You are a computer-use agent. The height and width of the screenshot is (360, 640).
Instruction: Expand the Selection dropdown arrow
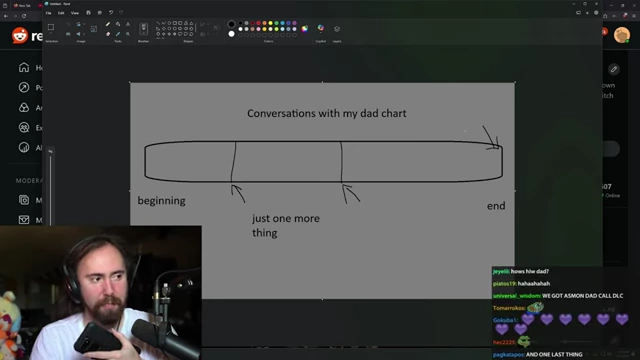click(51, 33)
